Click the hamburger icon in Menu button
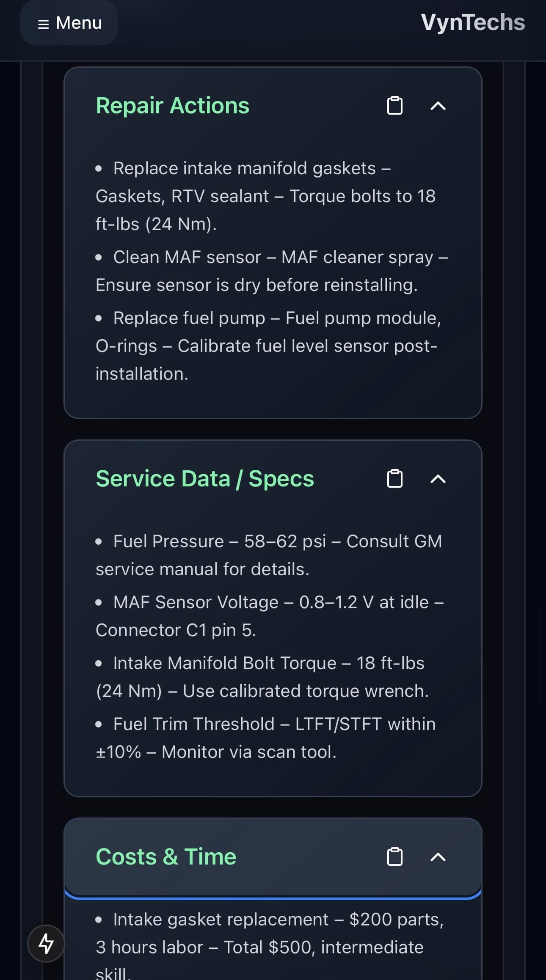This screenshot has width=546, height=980. coord(42,23)
